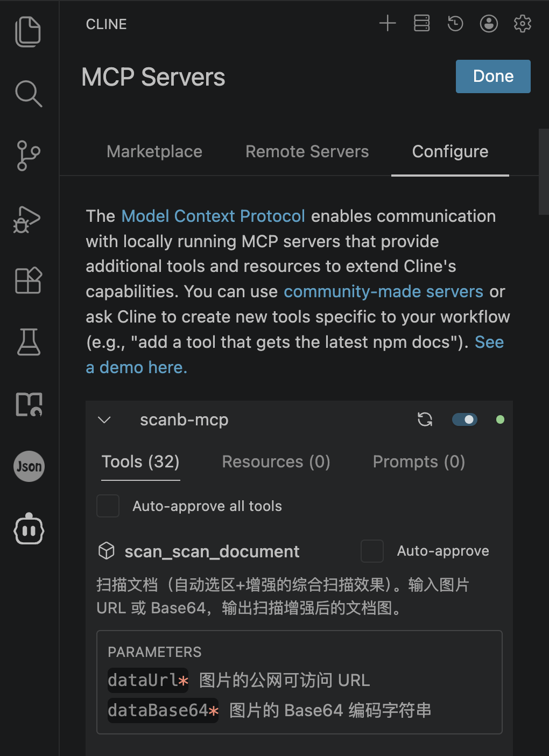Click the Done button
The height and width of the screenshot is (756, 549).
(493, 76)
